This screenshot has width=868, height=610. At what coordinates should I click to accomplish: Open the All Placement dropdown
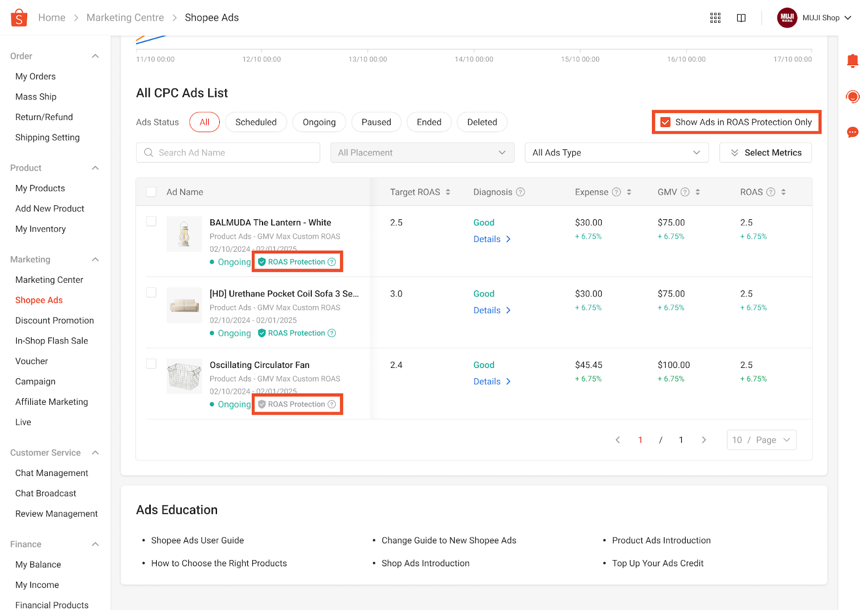pyautogui.click(x=423, y=153)
